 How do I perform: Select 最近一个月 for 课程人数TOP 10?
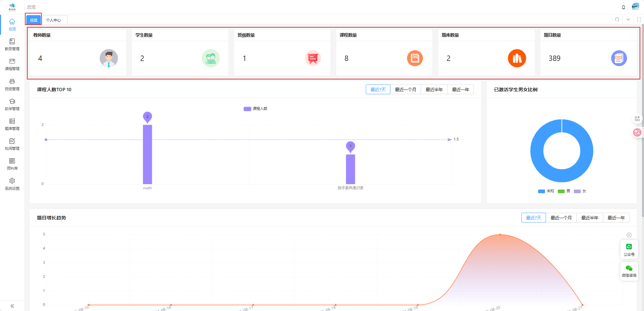(405, 90)
